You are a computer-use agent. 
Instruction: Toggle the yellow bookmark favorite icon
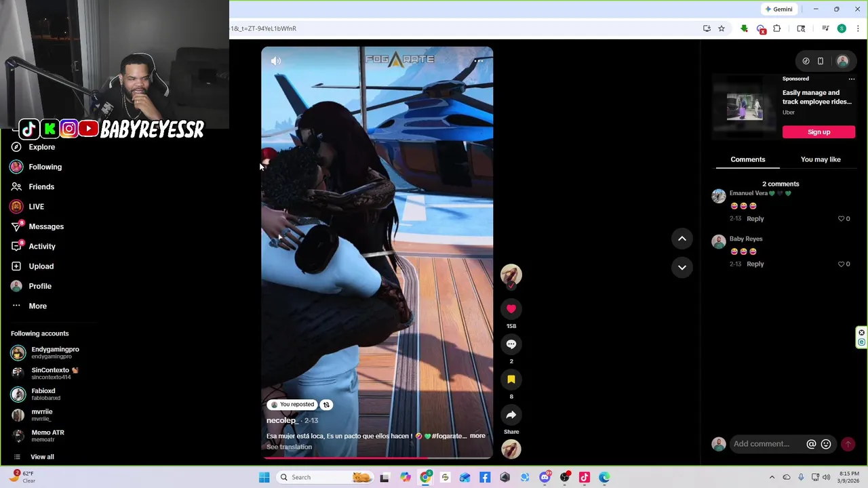coord(511,380)
